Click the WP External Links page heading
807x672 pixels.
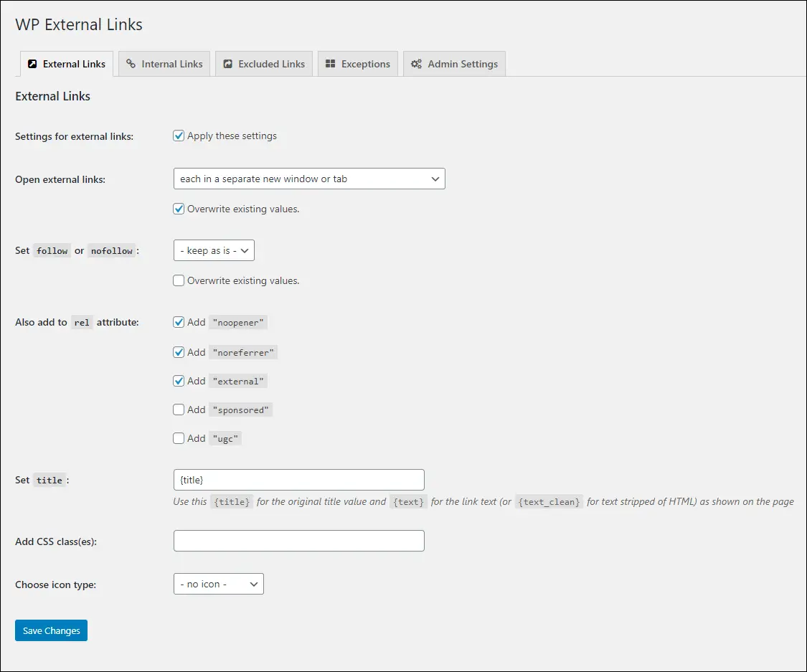coord(79,24)
